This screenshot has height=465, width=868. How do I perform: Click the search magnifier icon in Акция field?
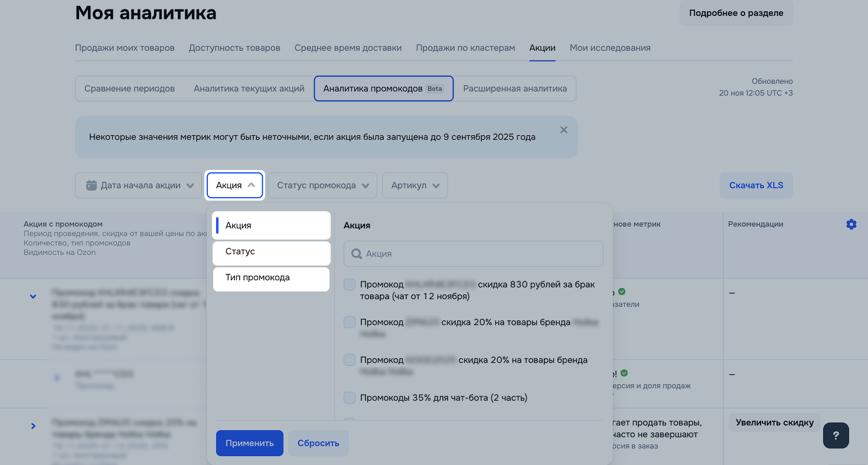pos(356,254)
